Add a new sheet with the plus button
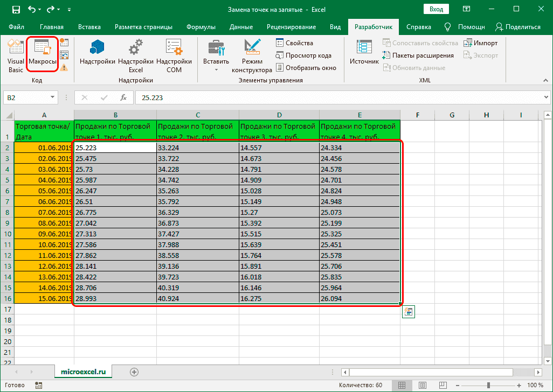 [x=134, y=372]
